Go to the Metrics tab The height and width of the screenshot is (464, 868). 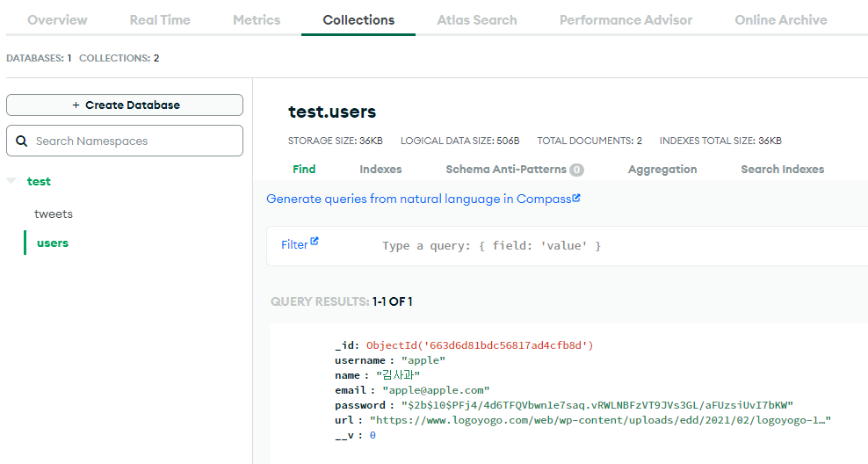[257, 19]
